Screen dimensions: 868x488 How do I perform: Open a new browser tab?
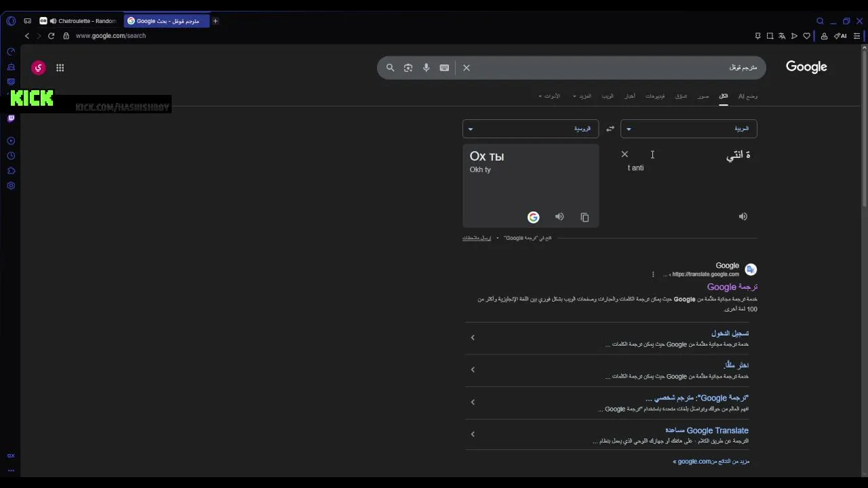click(215, 21)
